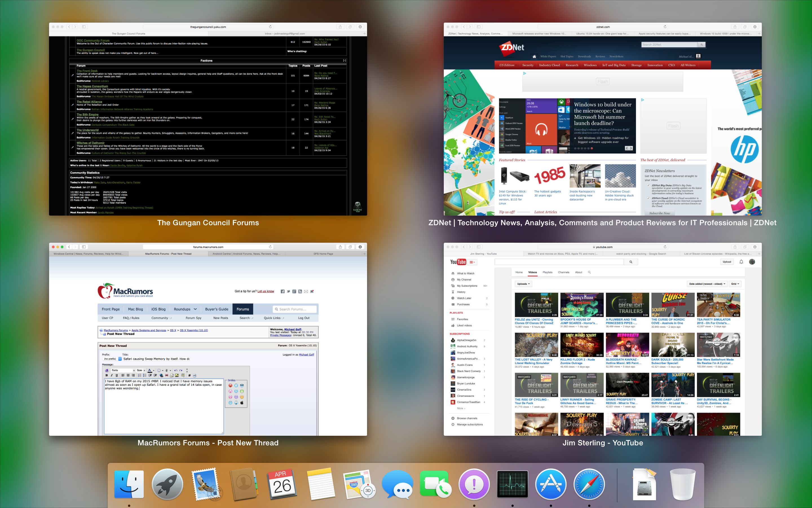The height and width of the screenshot is (508, 812).
Task: Open Security section in ZDNet menu
Action: coord(528,65)
